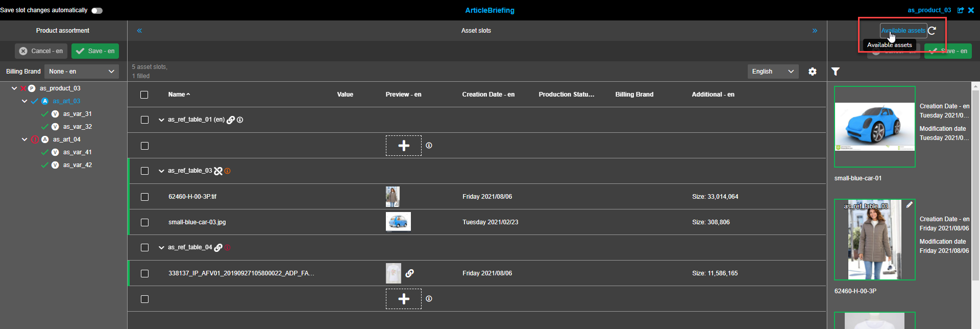Open the English language dropdown
The height and width of the screenshot is (329, 980).
[x=773, y=72]
